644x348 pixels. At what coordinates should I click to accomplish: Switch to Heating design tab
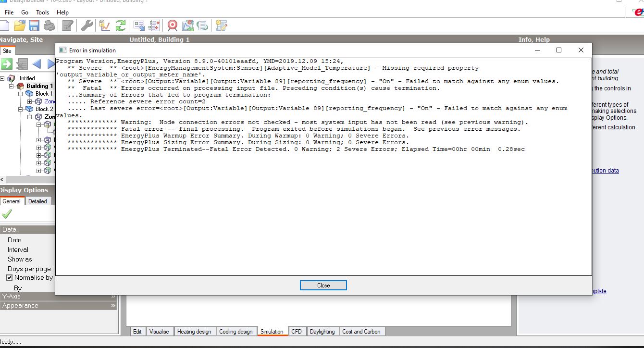(x=194, y=332)
